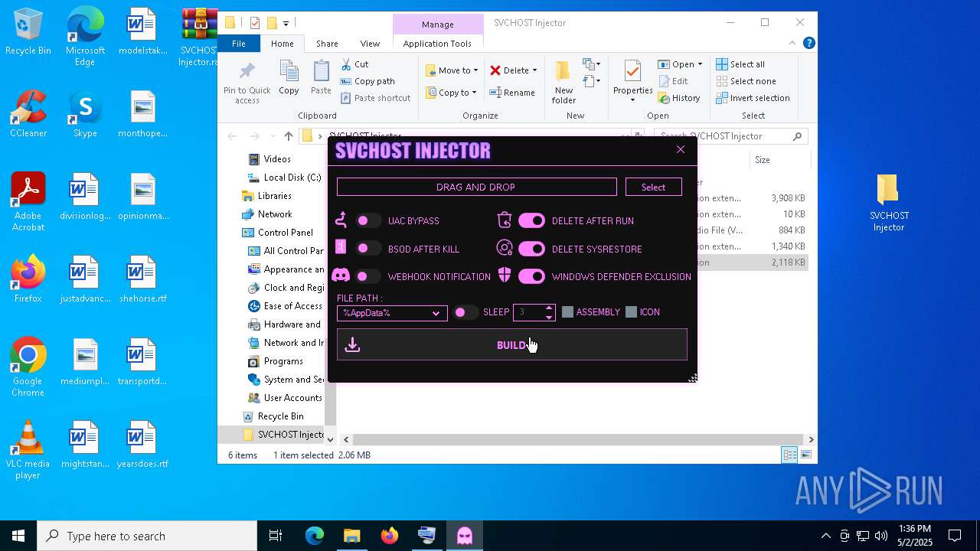Screen dimensions: 980x551
Task: Open the Windows Start menu
Action: (x=18, y=536)
